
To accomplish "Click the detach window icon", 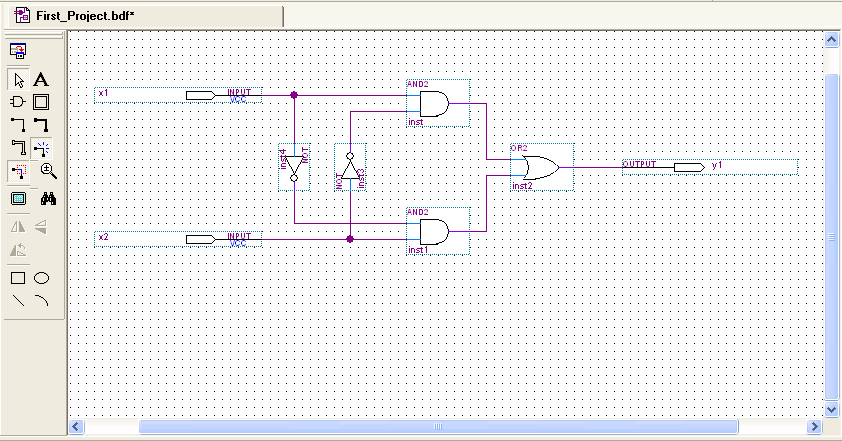I will (18, 50).
